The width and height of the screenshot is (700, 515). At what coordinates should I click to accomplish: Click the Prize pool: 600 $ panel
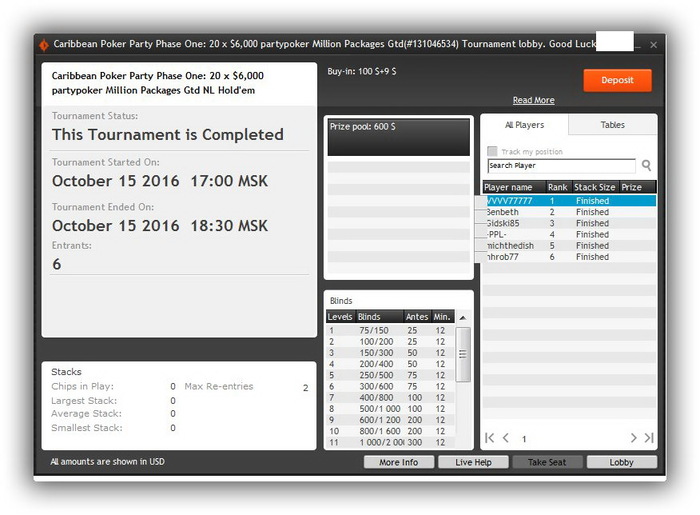(399, 137)
